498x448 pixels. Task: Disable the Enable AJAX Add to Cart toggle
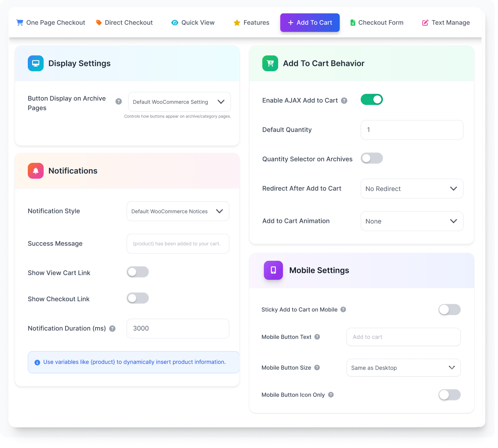[371, 100]
